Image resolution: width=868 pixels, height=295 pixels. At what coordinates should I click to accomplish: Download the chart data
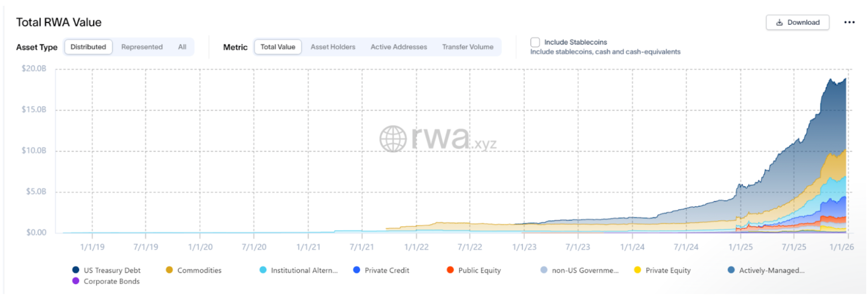(797, 22)
